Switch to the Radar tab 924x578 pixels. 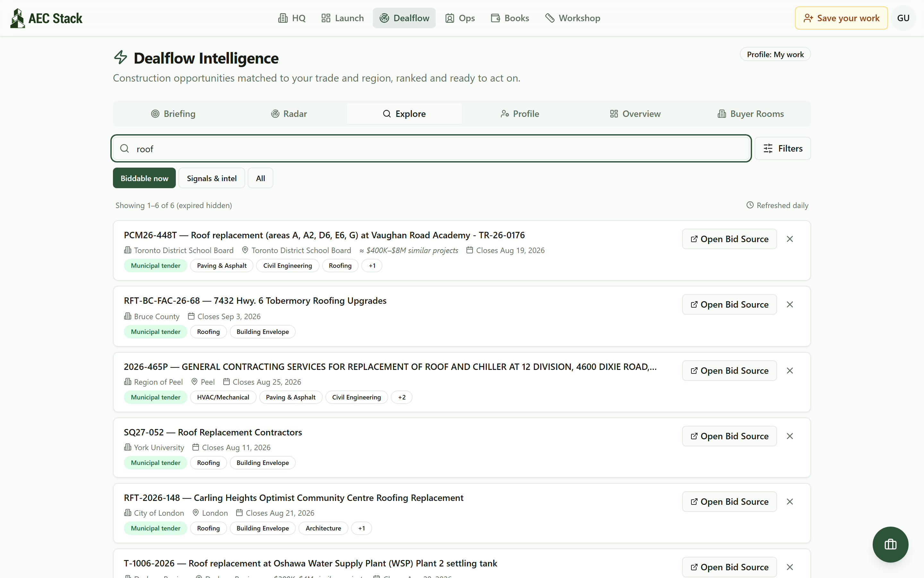(289, 114)
